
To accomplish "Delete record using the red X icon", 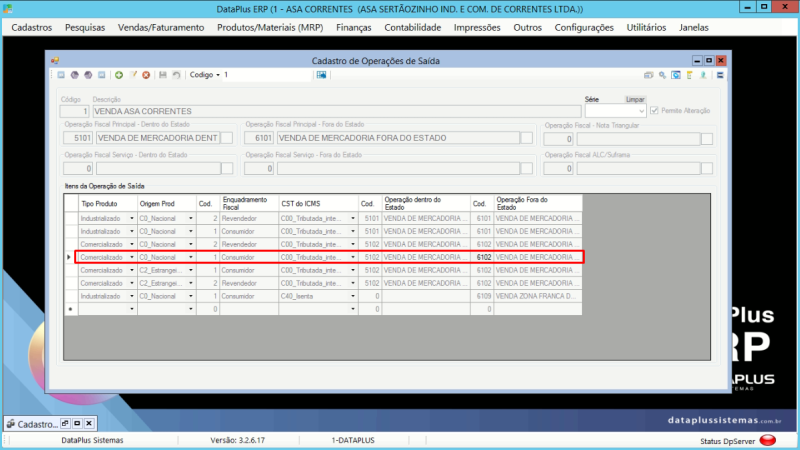I will 146,75.
